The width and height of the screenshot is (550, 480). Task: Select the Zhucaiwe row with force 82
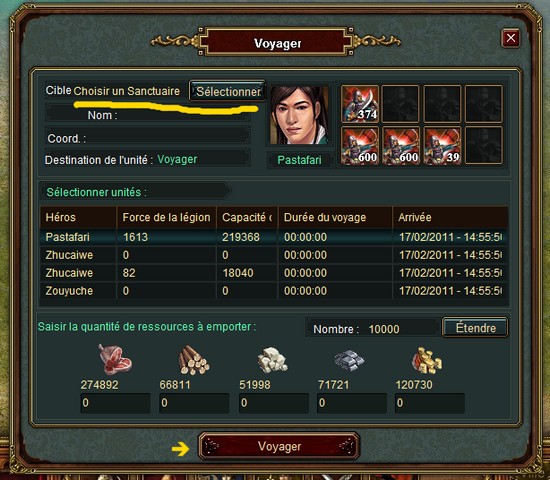coord(274,273)
